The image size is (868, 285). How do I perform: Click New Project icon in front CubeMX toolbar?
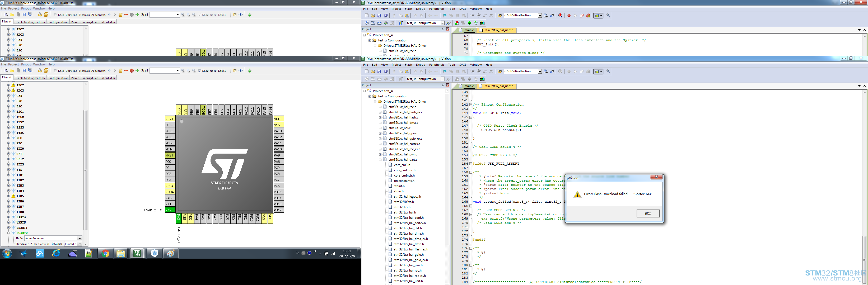point(6,71)
